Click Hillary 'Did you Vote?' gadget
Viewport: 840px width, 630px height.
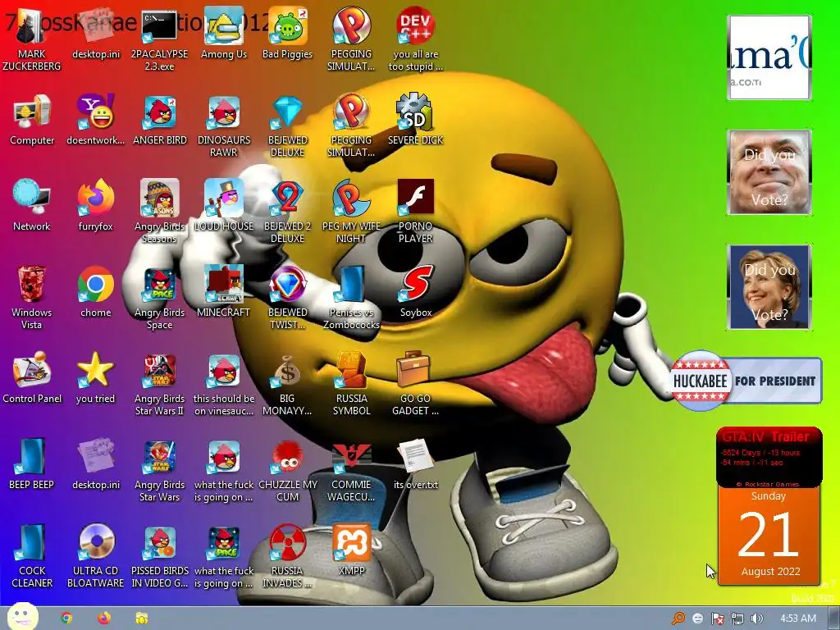[x=769, y=287]
